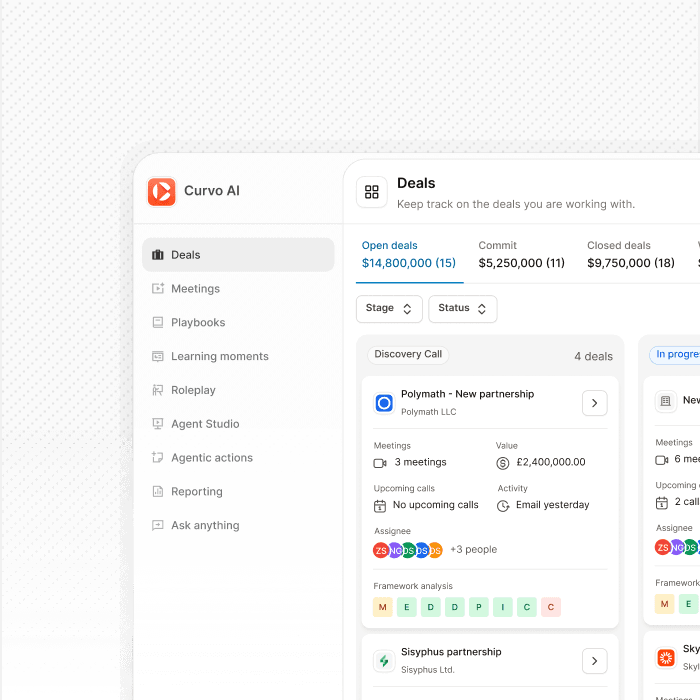
Task: Open the Stage filter dropdown
Action: pyautogui.click(x=389, y=308)
